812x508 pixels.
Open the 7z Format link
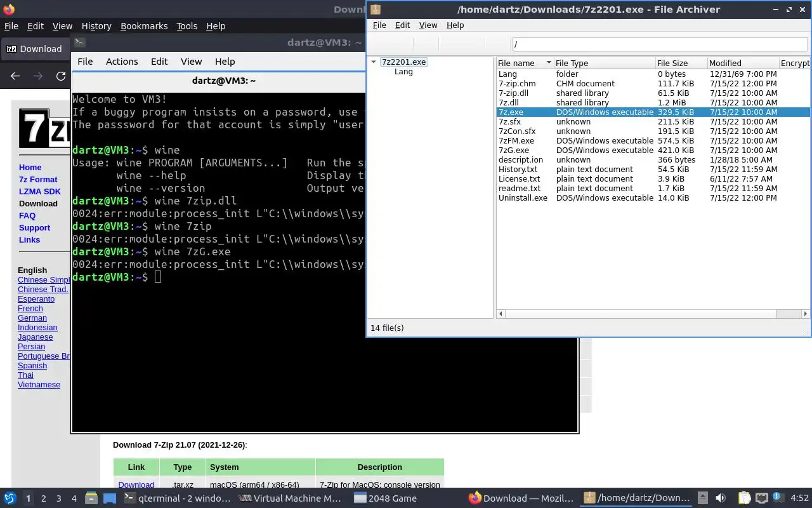tap(38, 180)
